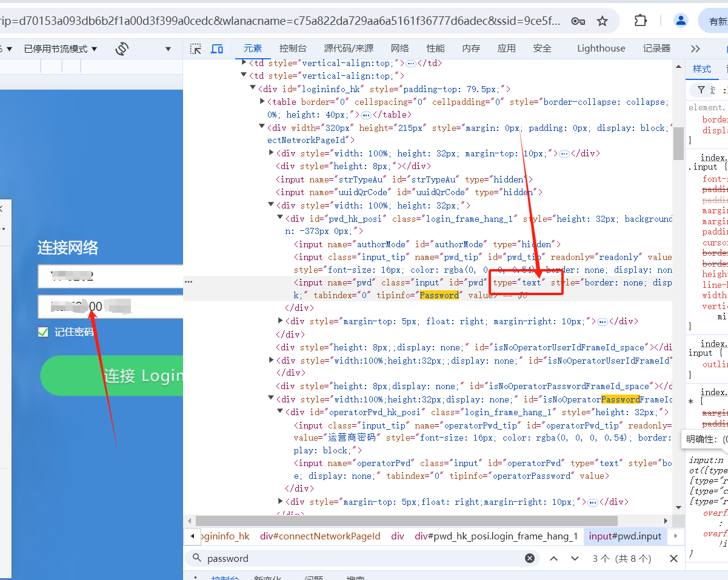Activate the inspect element picker
The image size is (728, 580).
tap(195, 48)
